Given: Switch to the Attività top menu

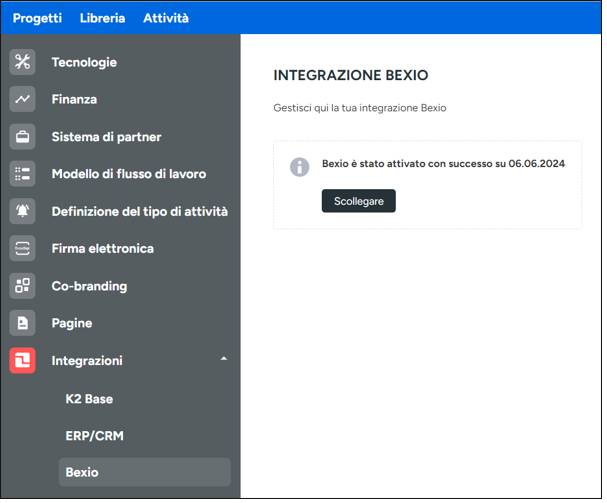Looking at the screenshot, I should (x=165, y=18).
